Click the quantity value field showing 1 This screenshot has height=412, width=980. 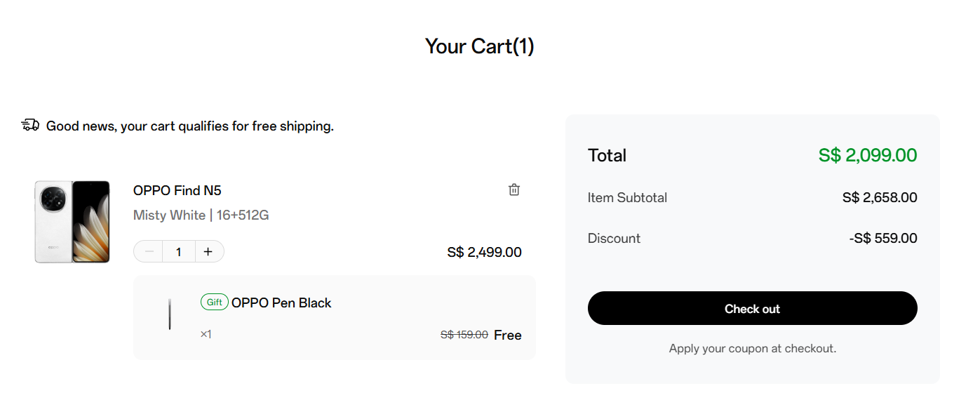coord(178,251)
